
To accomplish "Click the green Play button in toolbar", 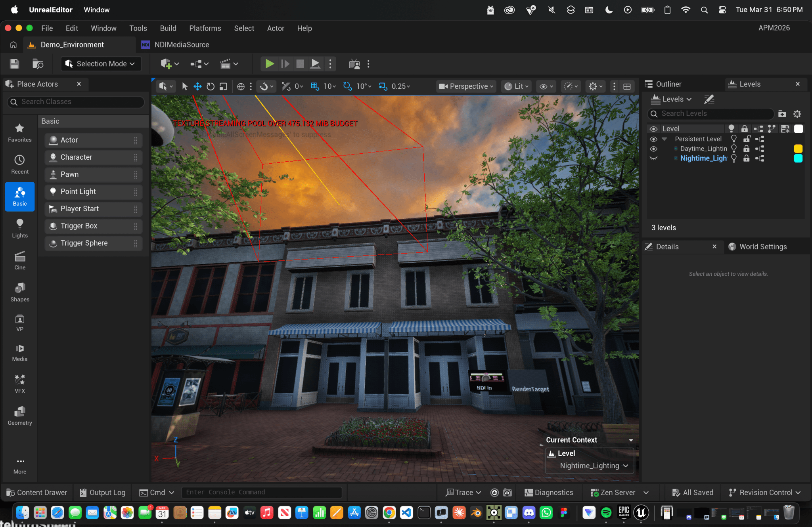I will pos(269,64).
